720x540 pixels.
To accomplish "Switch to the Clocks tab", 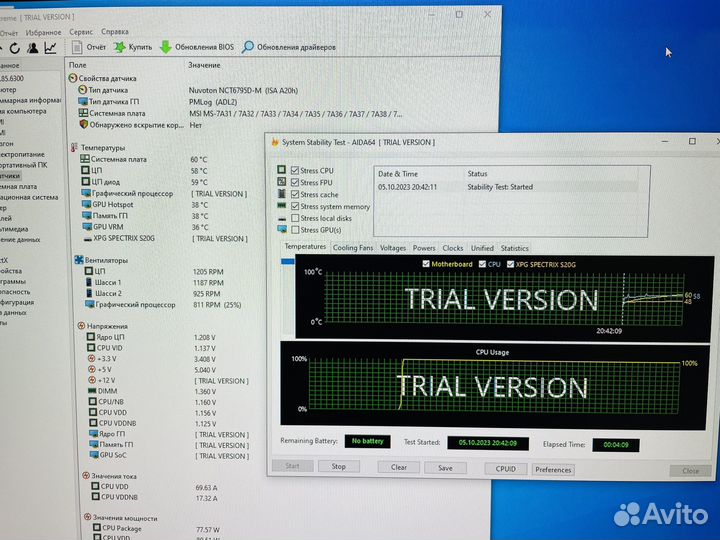I will [x=453, y=248].
